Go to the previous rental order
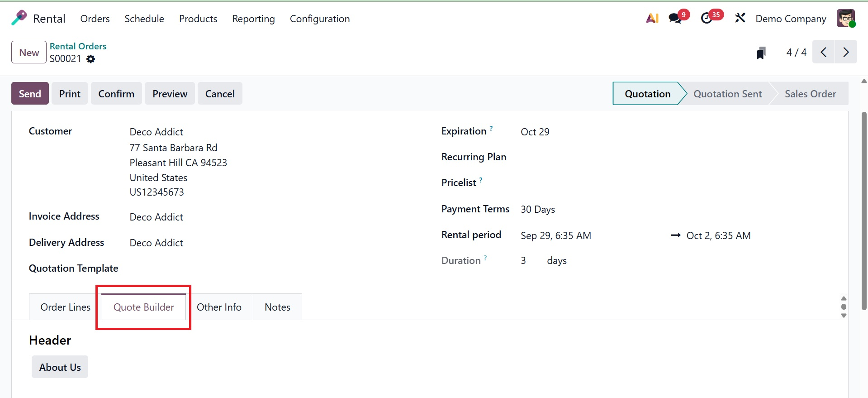Image resolution: width=868 pixels, height=398 pixels. pyautogui.click(x=824, y=52)
